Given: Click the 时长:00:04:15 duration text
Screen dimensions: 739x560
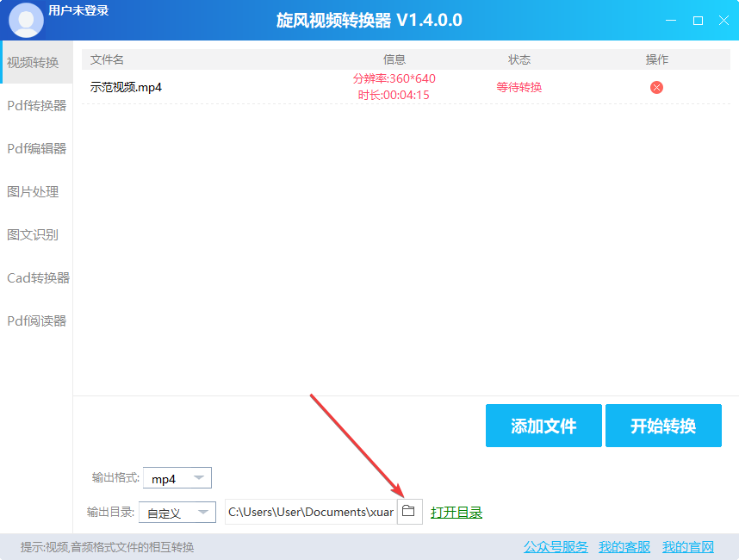Looking at the screenshot, I should [x=394, y=96].
